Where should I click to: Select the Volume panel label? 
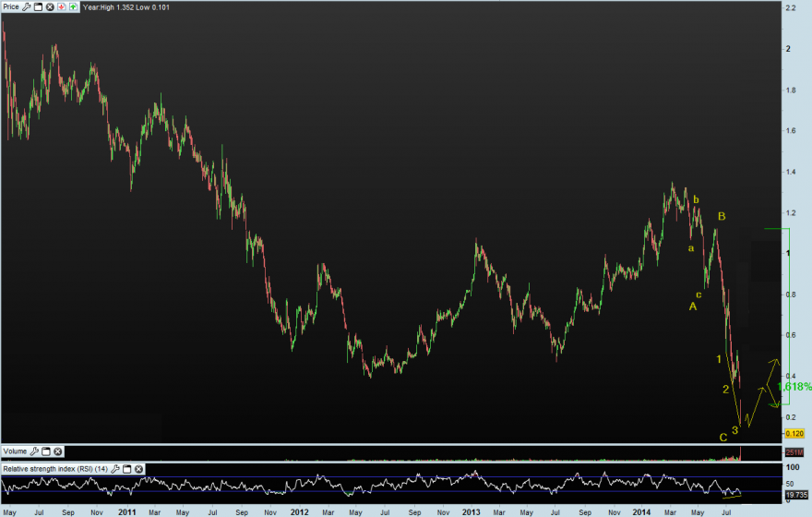(15, 451)
